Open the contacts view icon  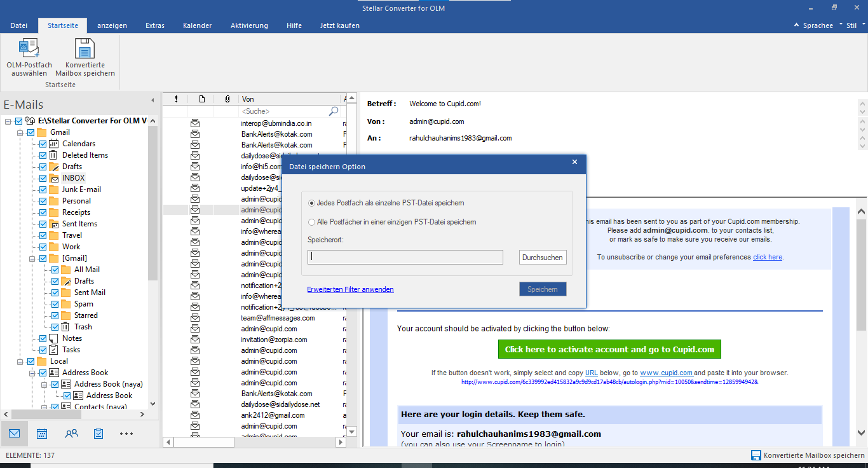(71, 434)
